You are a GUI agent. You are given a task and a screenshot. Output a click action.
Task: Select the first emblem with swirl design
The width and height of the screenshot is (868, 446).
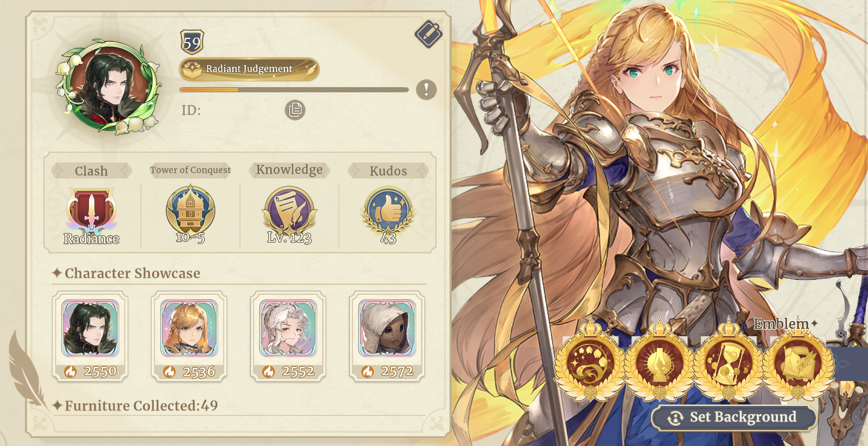click(x=590, y=363)
